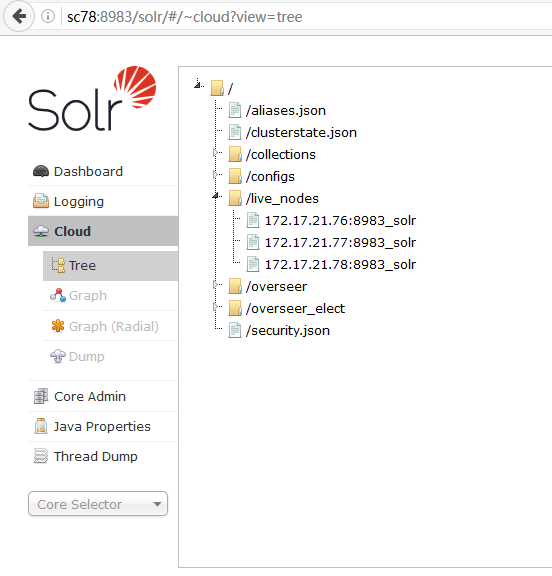Select the Tree view under Cloud
This screenshot has height=576, width=552.
click(x=111, y=266)
